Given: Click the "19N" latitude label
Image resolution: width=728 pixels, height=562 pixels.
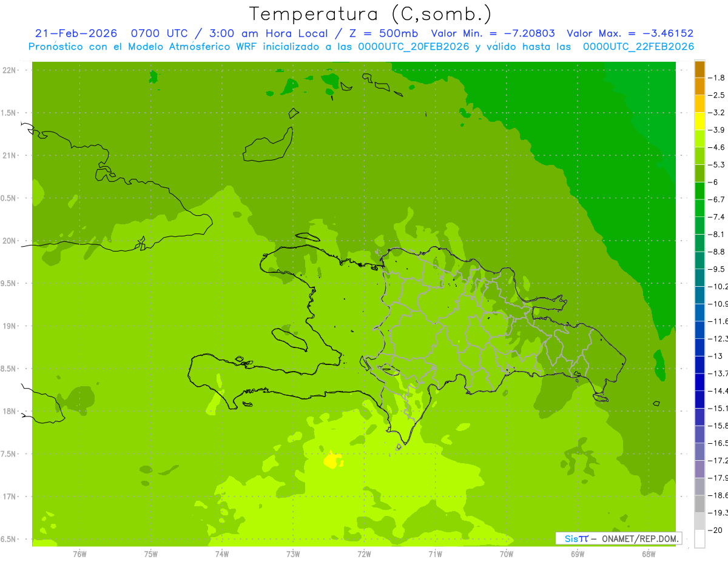Looking at the screenshot, I should 8,326.
